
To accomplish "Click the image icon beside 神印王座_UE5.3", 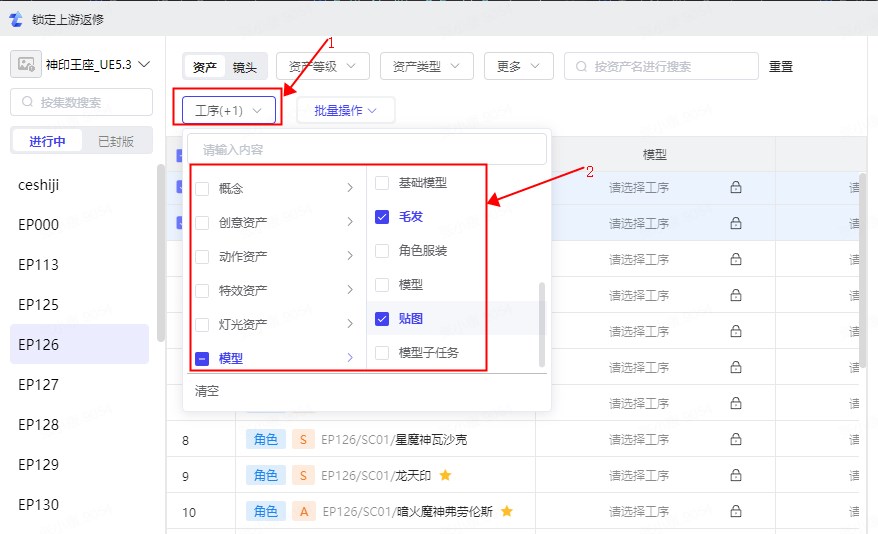I will coord(27,64).
